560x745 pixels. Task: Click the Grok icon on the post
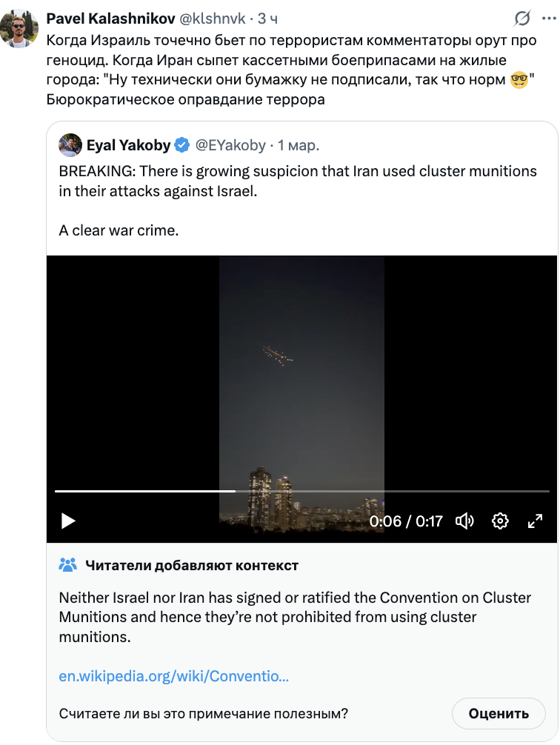tap(522, 19)
